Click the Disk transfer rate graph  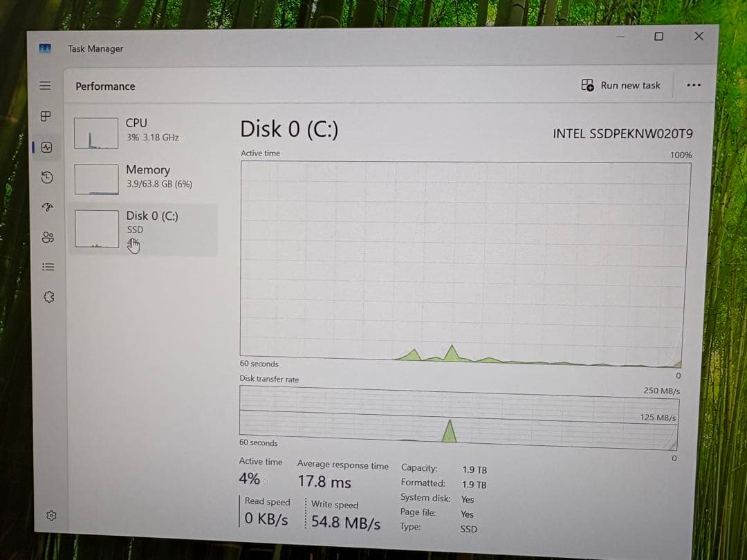457,414
